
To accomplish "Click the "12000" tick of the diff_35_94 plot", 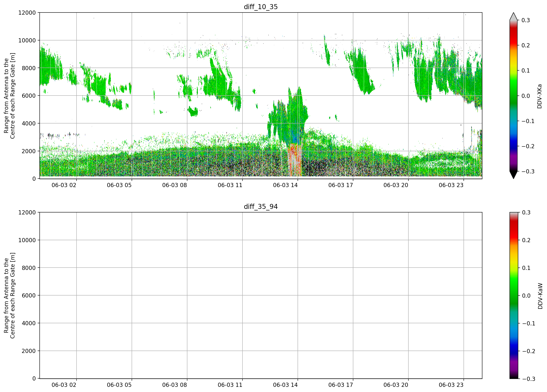I will coord(27,212).
